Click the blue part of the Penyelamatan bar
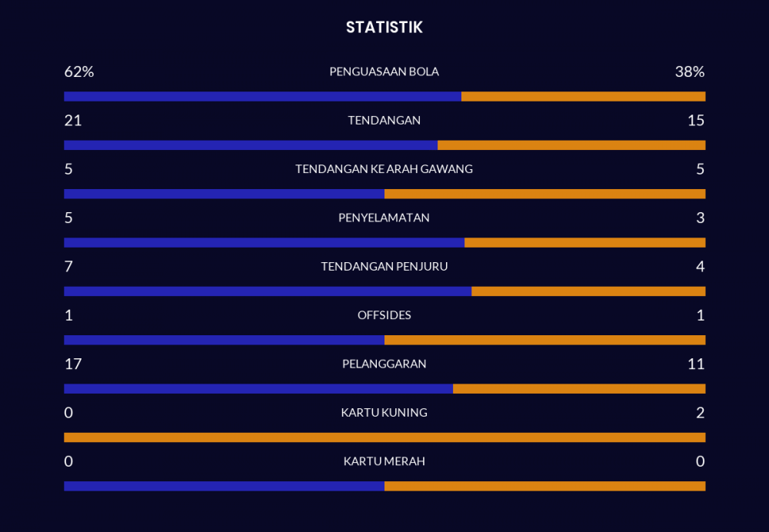The height and width of the screenshot is (532, 769). coord(264,243)
